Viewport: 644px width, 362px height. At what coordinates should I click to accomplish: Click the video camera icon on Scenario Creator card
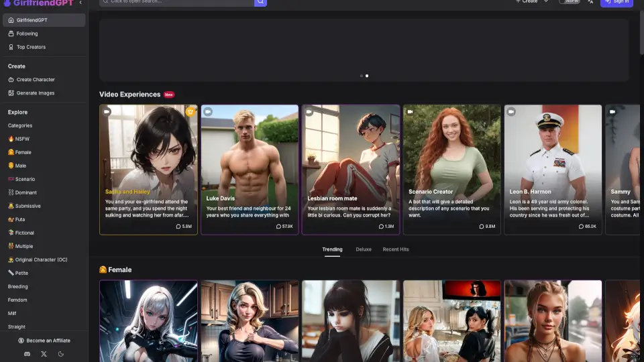411,112
